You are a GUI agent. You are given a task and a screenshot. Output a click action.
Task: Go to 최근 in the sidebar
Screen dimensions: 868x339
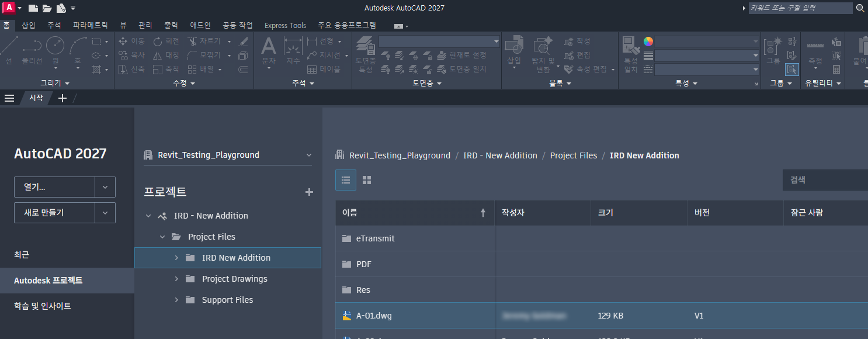[x=22, y=255]
